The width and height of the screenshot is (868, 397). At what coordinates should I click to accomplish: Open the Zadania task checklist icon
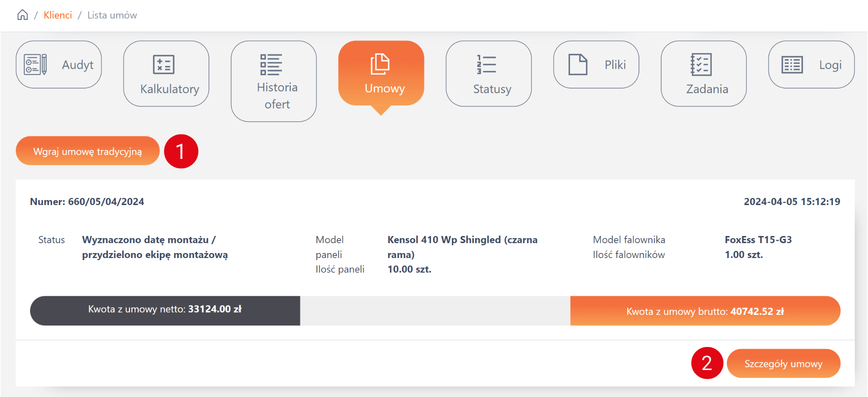tap(701, 64)
